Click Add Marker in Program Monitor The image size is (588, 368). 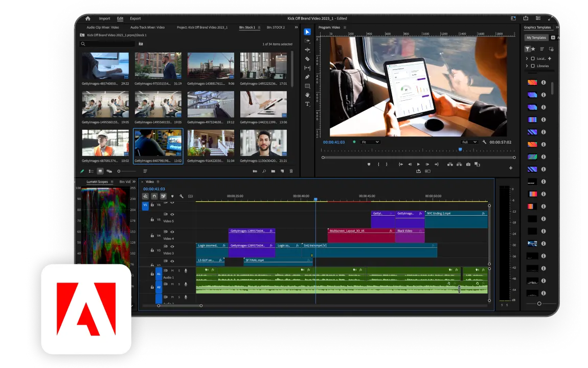369,164
